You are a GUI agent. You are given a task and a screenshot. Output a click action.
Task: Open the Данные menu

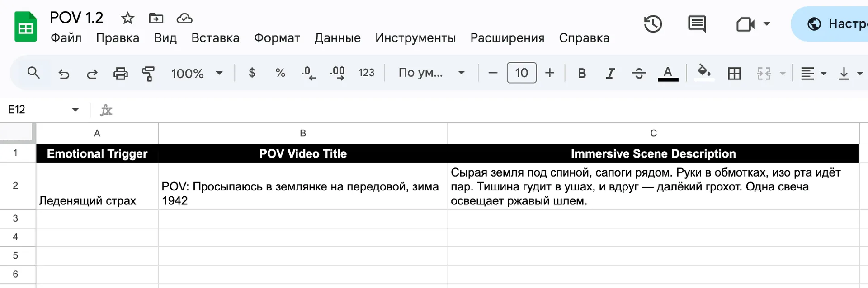click(337, 38)
